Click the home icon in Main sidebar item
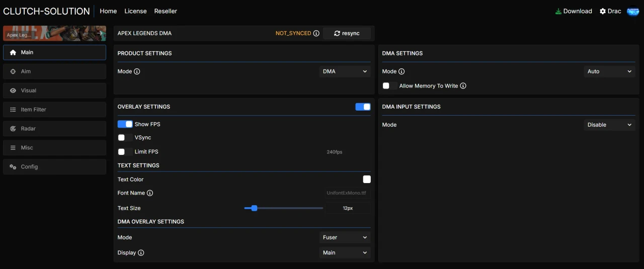The width and height of the screenshot is (644, 269). (x=13, y=52)
